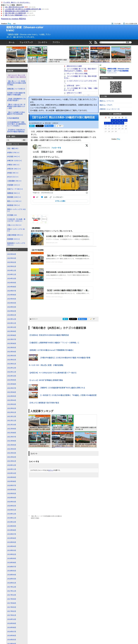Open フェイスブック tab in navigation bar
The height and width of the screenshot is (644, 138).
pyautogui.click(x=26, y=43)
